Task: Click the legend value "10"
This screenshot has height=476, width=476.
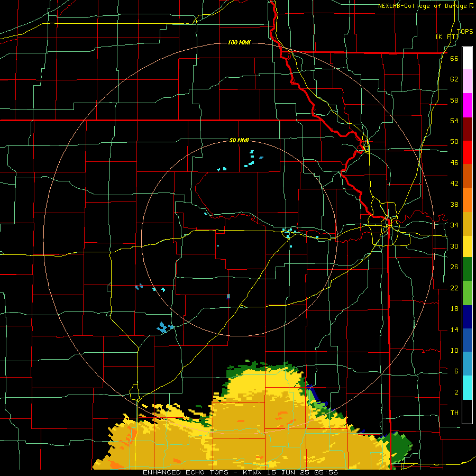Action: pyautogui.click(x=454, y=351)
